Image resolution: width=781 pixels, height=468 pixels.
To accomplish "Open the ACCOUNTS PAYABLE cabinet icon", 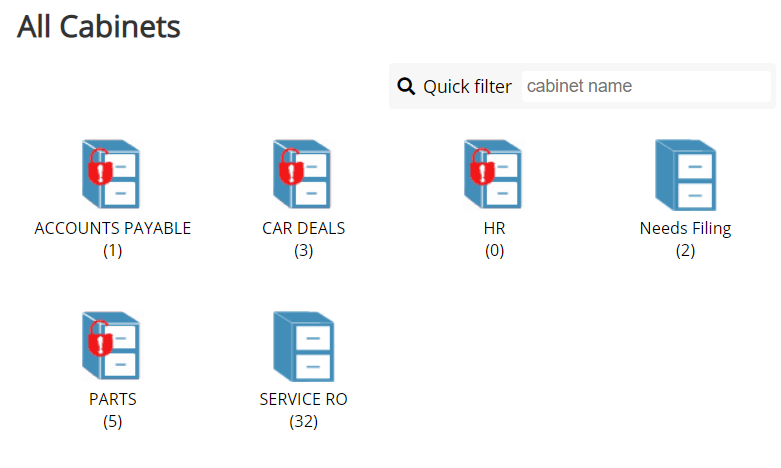I will [111, 174].
